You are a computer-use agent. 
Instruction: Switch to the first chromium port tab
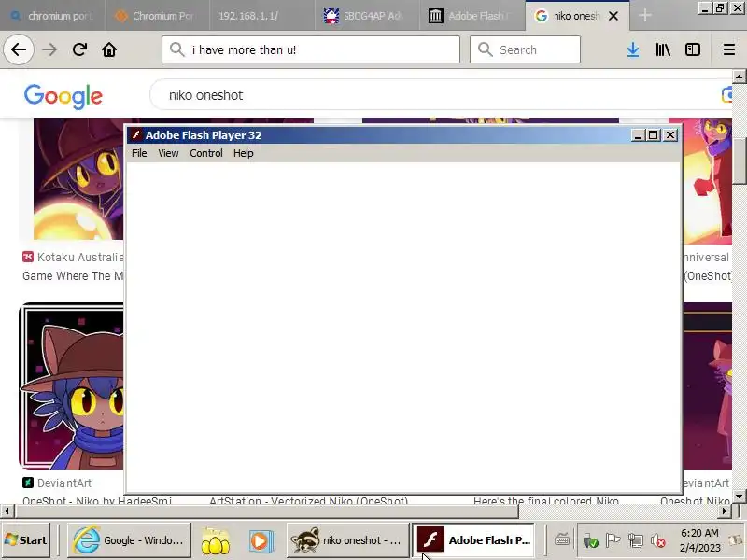[52, 16]
